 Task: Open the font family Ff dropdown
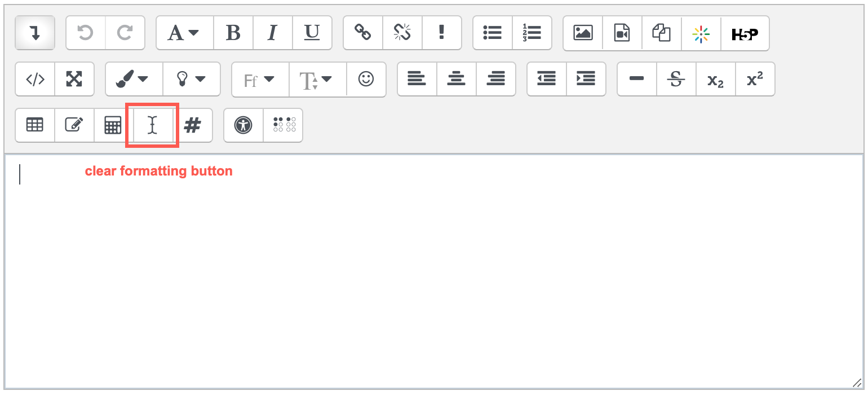coord(260,79)
